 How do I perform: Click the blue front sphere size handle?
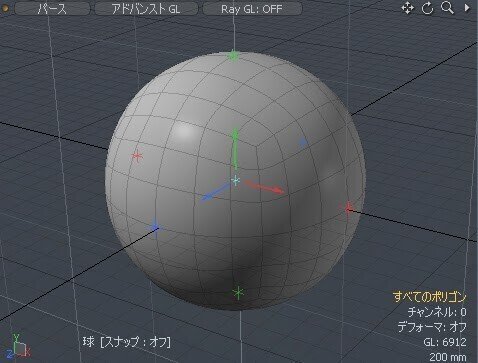pyautogui.click(x=155, y=228)
